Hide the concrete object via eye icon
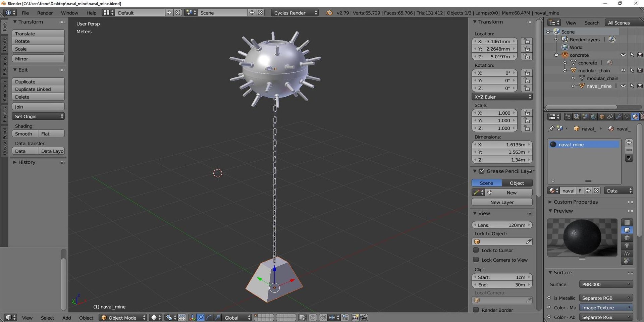Screen dimensions: 644x322 point(623,55)
